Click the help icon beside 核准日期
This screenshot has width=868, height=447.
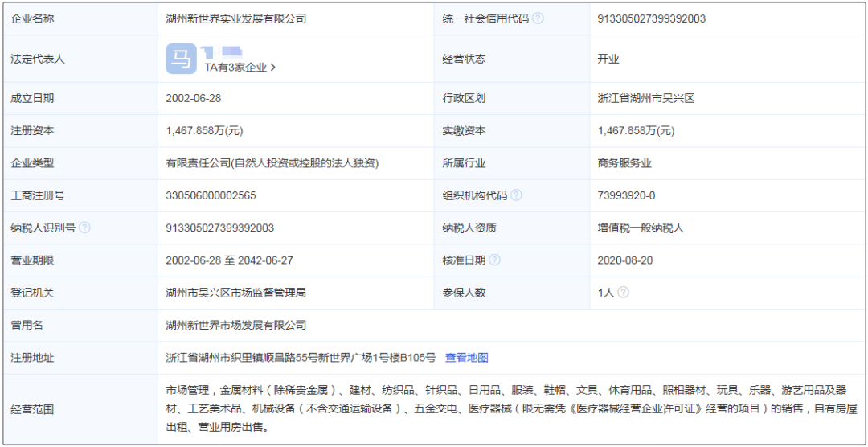coord(494,260)
